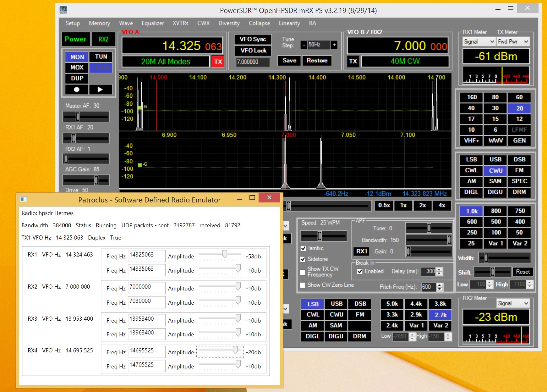This screenshot has height=392, width=547.
Task: Adjust the CW Speed slider
Action: coord(324,236)
